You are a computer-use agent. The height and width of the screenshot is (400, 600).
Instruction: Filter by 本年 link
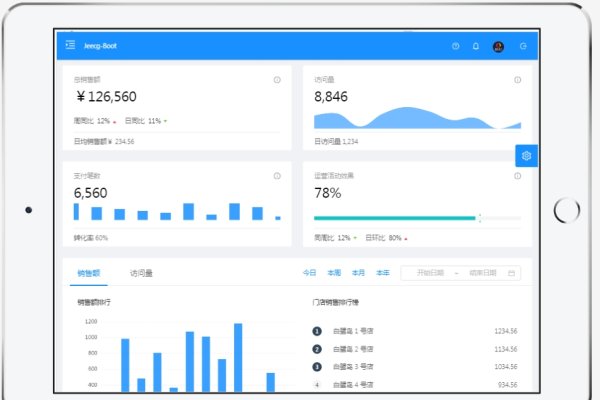pyautogui.click(x=382, y=273)
